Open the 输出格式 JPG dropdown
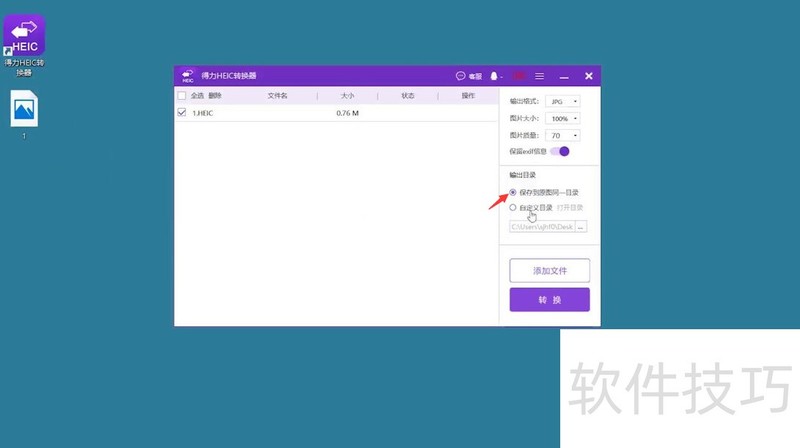This screenshot has width=800, height=448. (x=563, y=102)
